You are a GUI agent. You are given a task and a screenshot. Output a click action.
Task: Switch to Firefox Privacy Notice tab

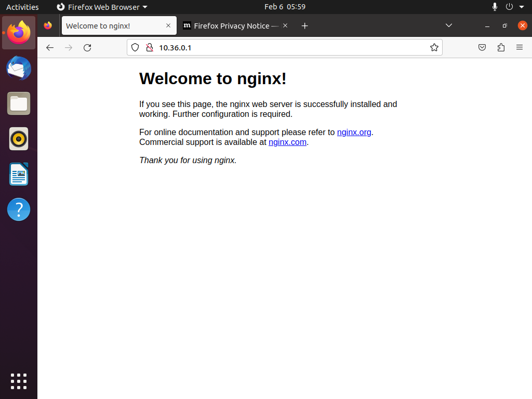236,25
